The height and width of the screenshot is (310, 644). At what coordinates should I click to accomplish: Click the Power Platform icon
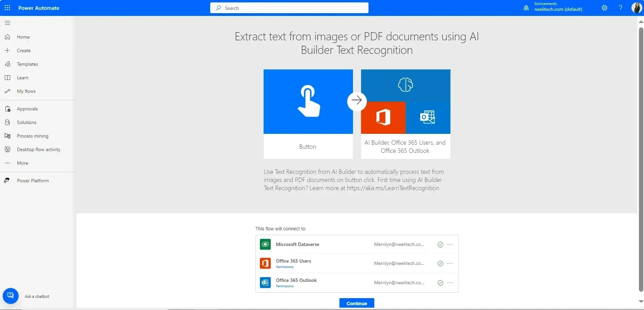pyautogui.click(x=7, y=181)
